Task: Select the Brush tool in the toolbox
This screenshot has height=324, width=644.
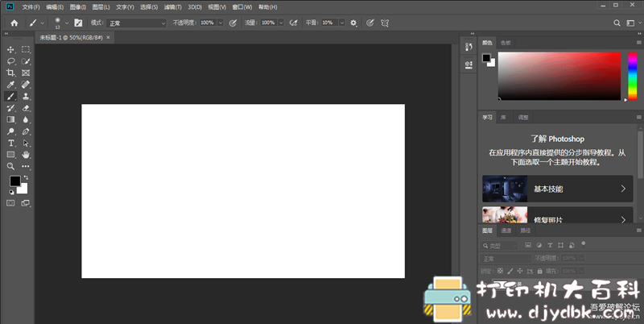Action: point(10,96)
